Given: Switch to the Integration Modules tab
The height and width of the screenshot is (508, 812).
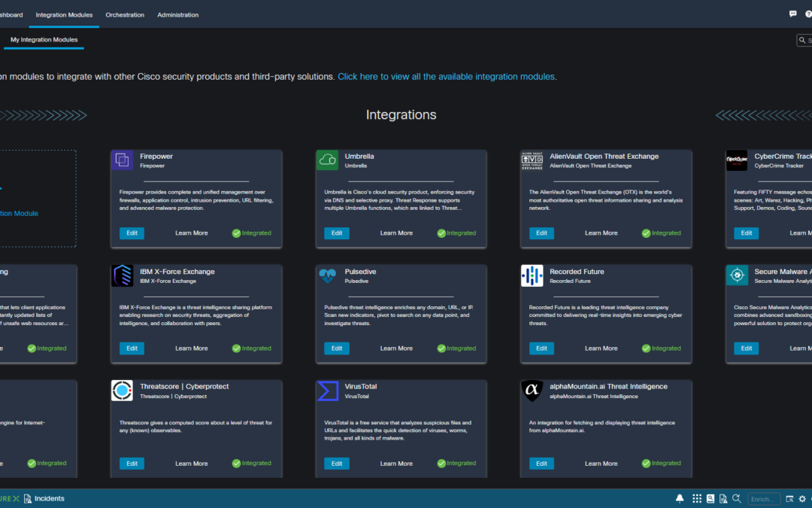Looking at the screenshot, I should click(64, 15).
